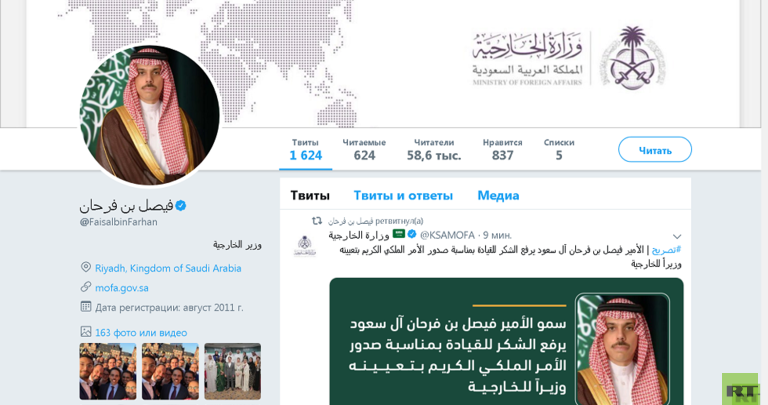Open the 163 фото или видео link
The height and width of the screenshot is (405, 768).
pos(141,333)
